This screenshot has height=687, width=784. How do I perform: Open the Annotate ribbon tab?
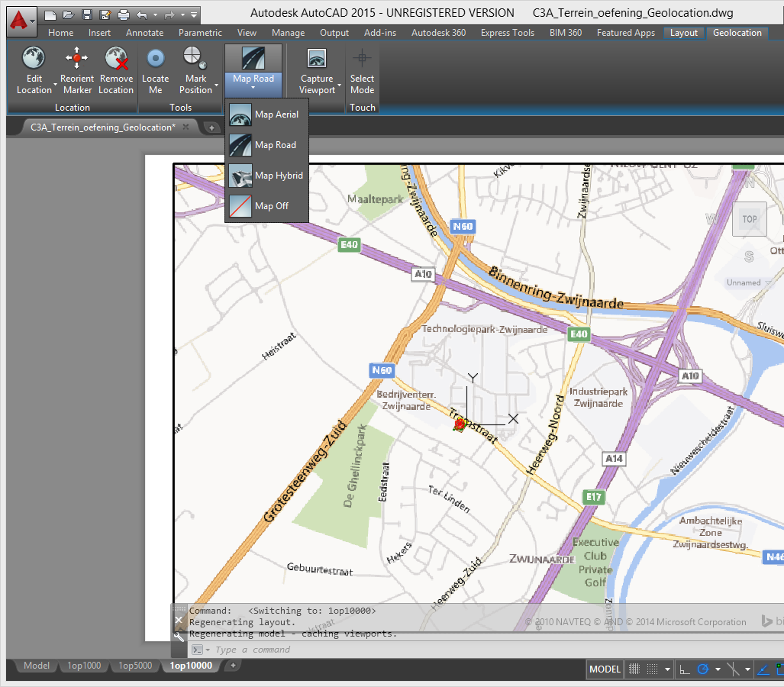[x=144, y=33]
